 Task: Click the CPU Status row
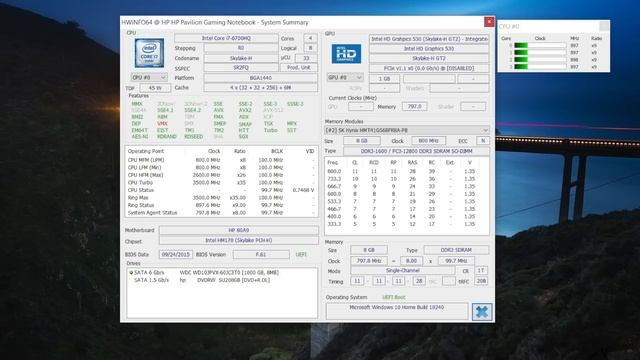pyautogui.click(x=221, y=190)
